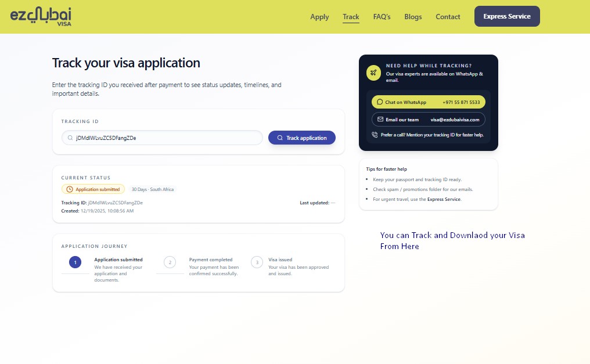Click the email envelope icon
The height and width of the screenshot is (364, 590).
point(380,120)
